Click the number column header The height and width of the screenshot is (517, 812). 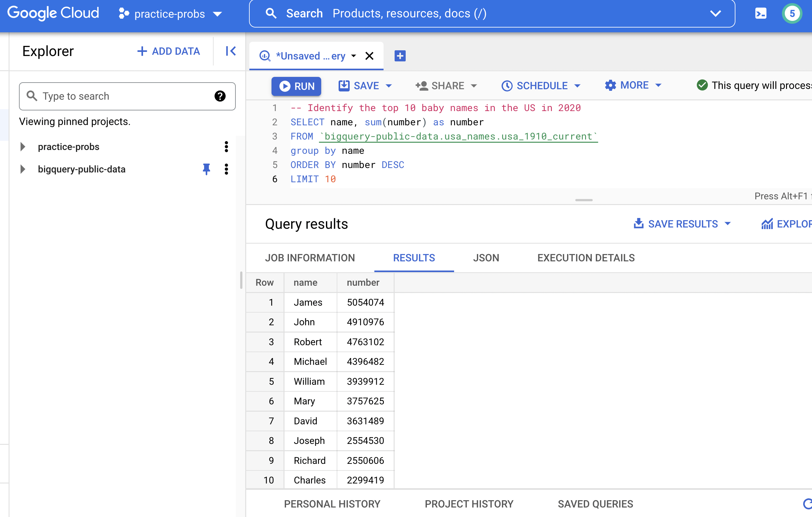[x=365, y=283]
